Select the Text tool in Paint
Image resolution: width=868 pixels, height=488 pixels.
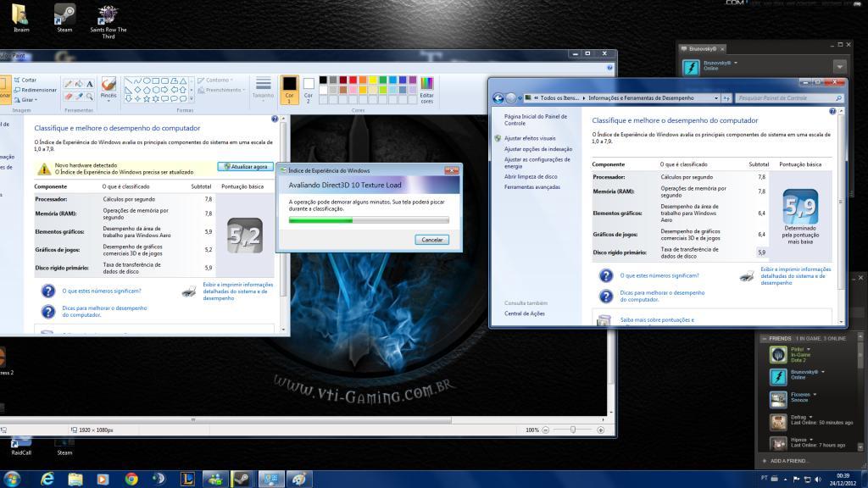point(89,84)
